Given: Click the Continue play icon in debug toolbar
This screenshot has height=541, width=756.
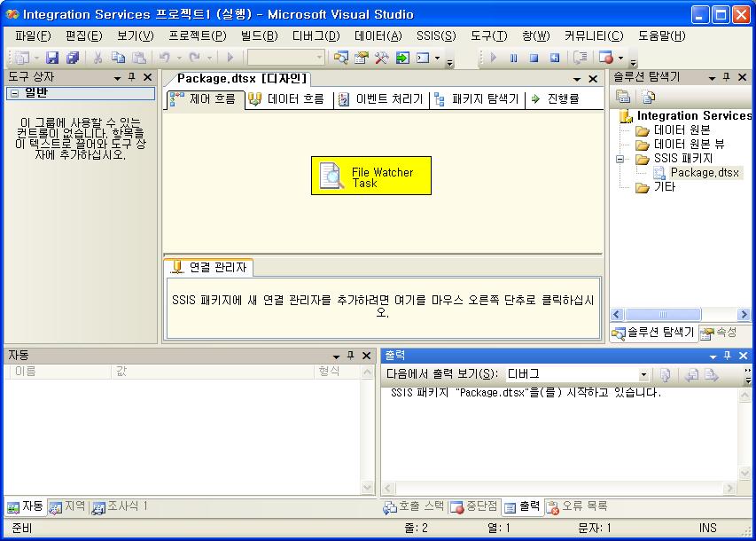Looking at the screenshot, I should (494, 58).
